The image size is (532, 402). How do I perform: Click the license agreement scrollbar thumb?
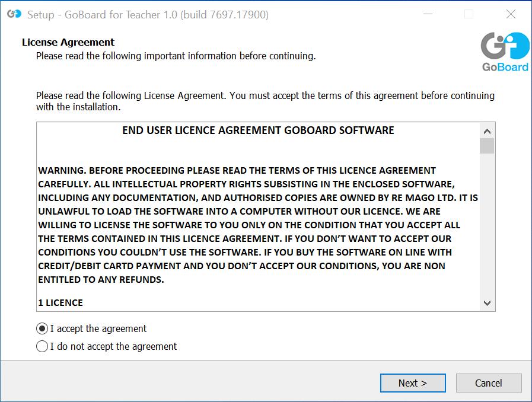coord(487,146)
